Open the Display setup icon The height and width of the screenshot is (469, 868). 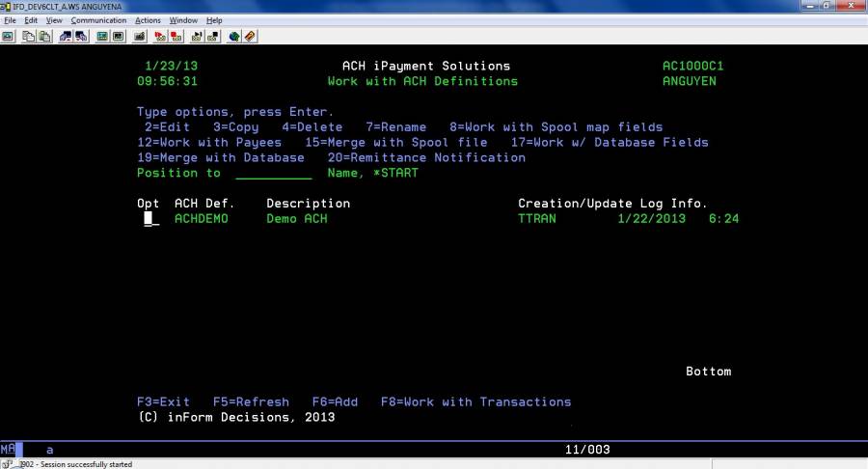(102, 37)
